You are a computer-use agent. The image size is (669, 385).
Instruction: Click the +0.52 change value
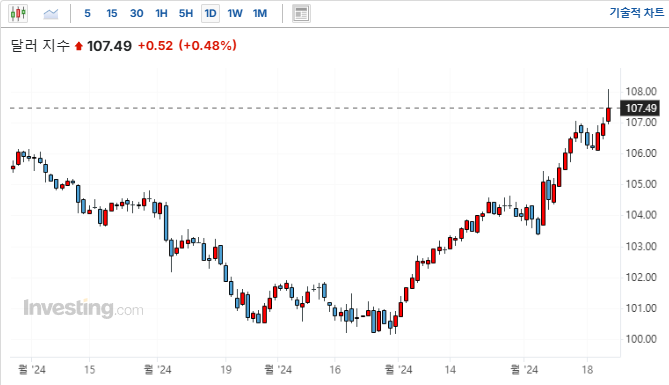pos(155,46)
